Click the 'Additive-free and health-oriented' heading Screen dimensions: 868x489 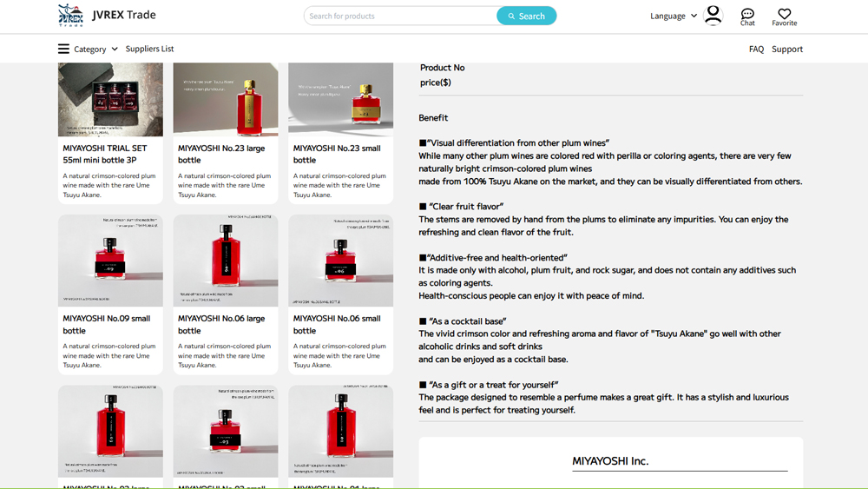[493, 257]
